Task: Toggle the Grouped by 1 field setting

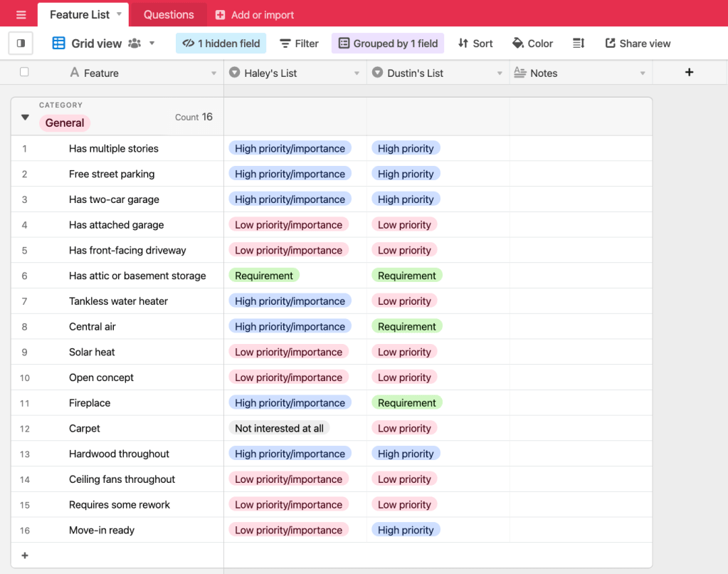Action: (387, 43)
